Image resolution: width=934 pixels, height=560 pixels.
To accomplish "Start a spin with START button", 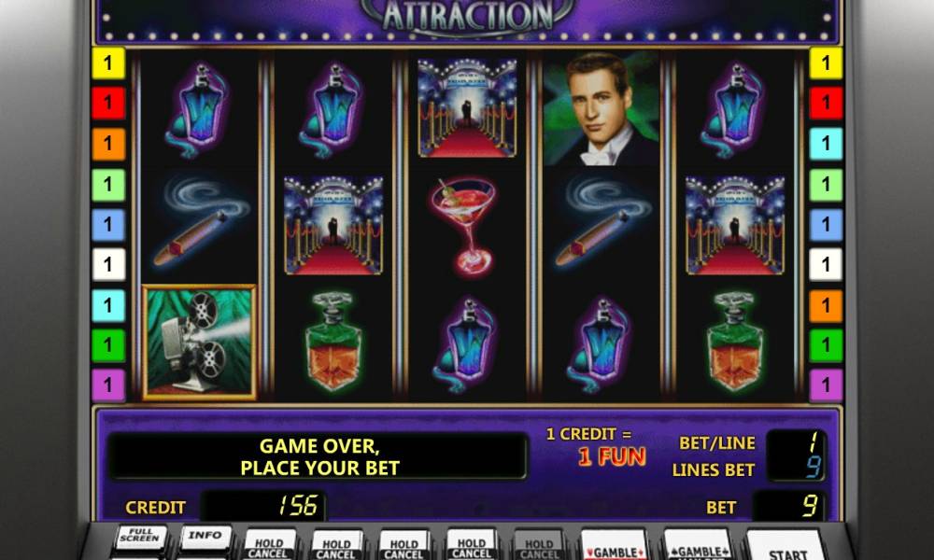I will [785, 548].
